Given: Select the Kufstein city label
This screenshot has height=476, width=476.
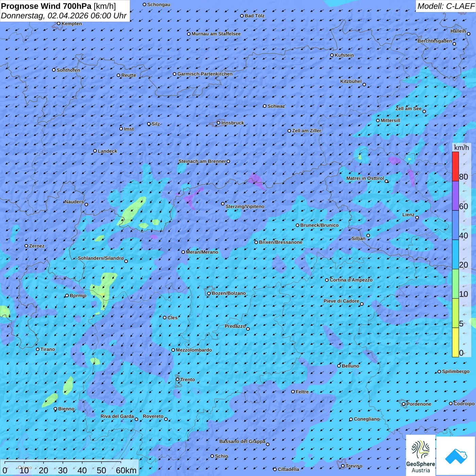Looking at the screenshot, I should [x=344, y=55].
